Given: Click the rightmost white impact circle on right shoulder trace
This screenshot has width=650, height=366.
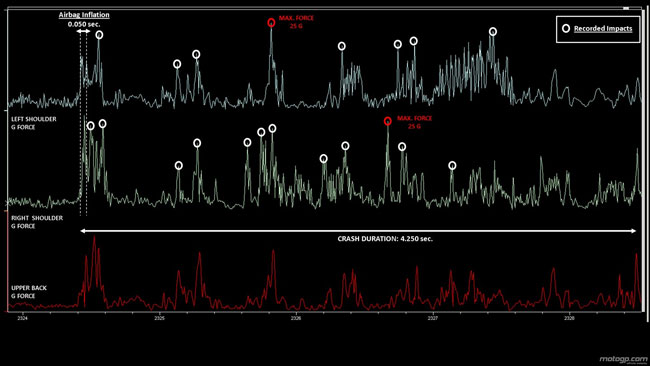Looking at the screenshot, I should coord(452,166).
